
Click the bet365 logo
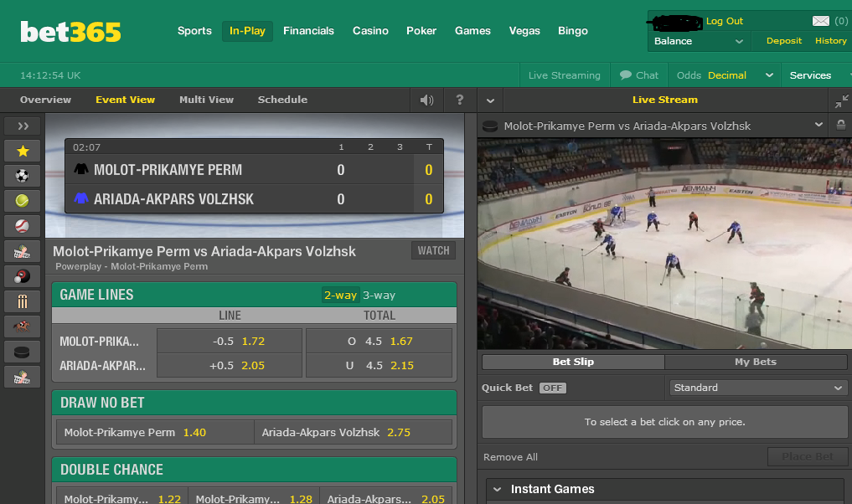(x=70, y=32)
